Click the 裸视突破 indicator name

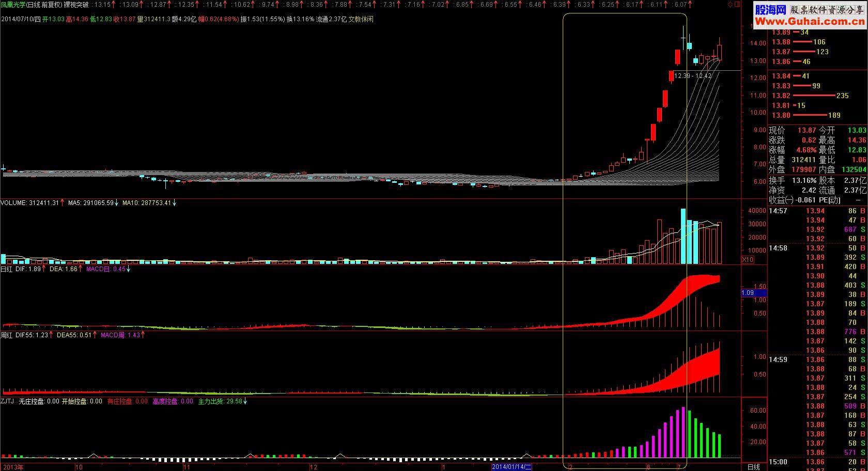(76, 4)
